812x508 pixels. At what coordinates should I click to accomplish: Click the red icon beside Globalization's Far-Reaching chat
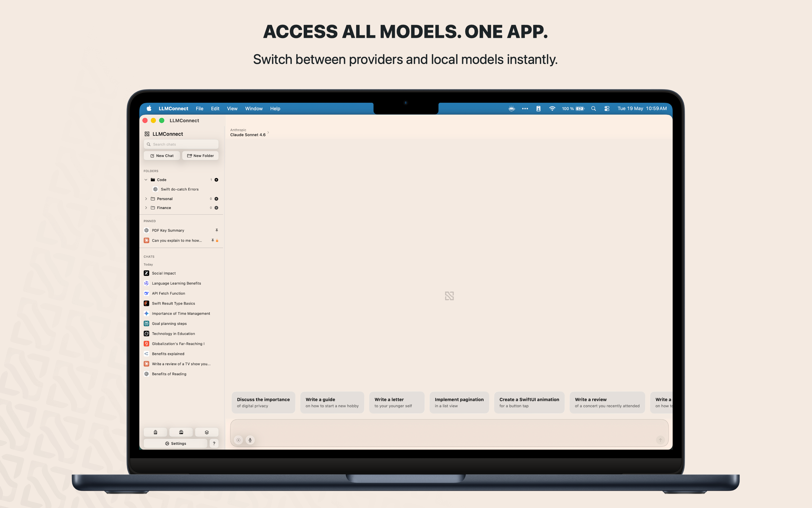pyautogui.click(x=147, y=344)
